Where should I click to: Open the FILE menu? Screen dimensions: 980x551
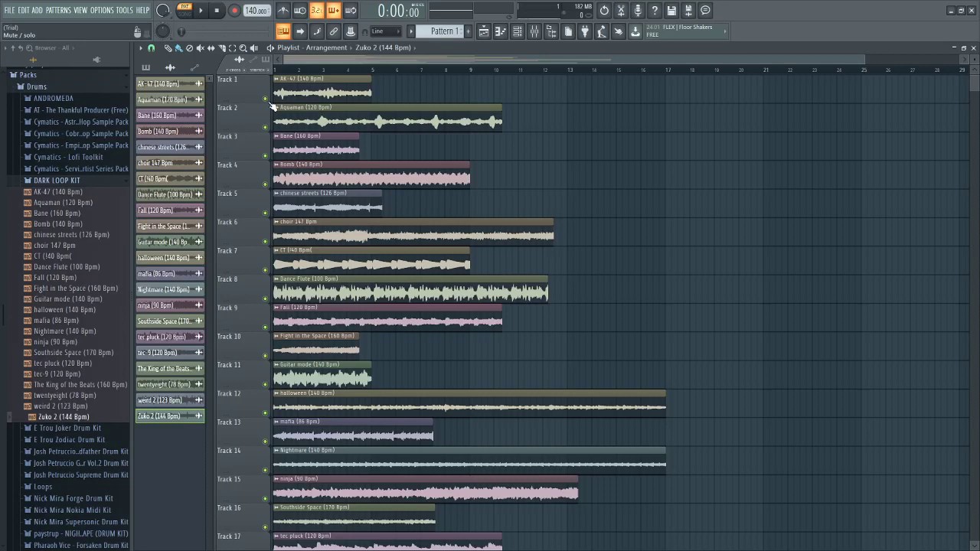coord(9,10)
